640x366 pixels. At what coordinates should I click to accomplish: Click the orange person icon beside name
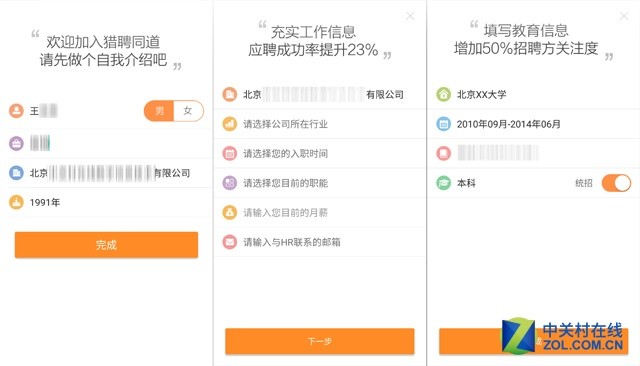tap(16, 111)
